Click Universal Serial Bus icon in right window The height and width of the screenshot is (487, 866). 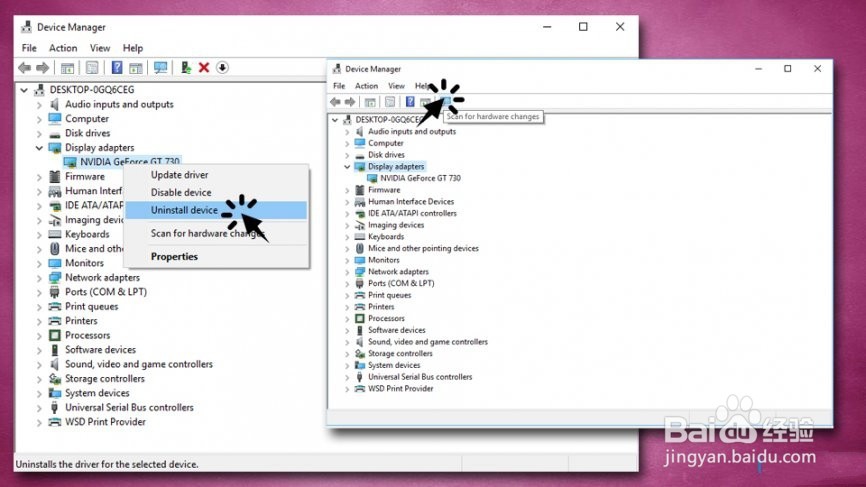click(x=360, y=377)
